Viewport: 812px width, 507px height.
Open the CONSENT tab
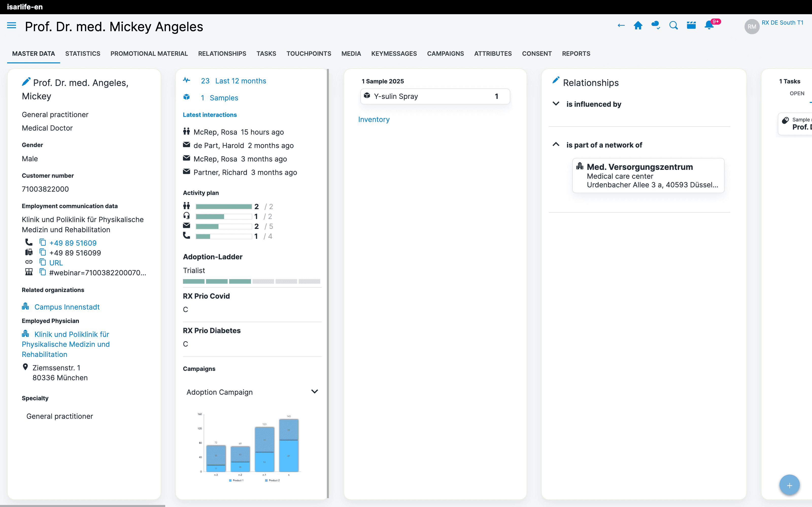[536, 54]
